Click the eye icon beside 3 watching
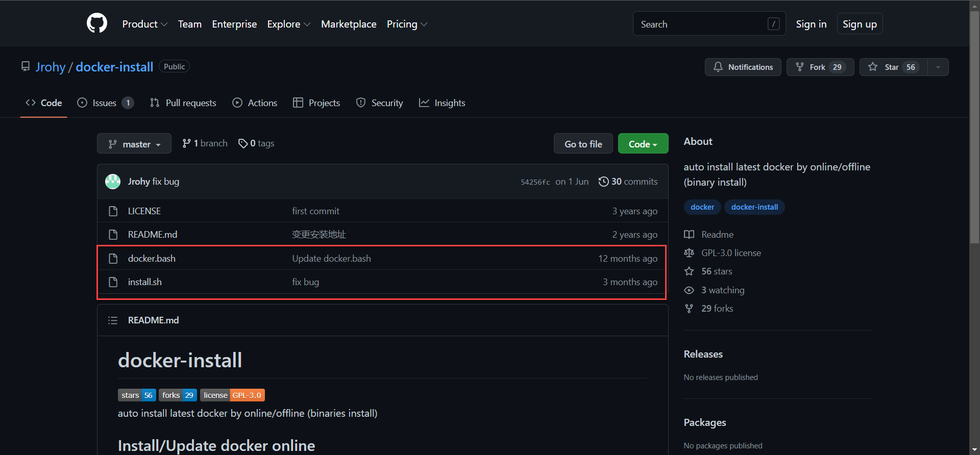Screen dimensions: 980x455 coord(689,290)
